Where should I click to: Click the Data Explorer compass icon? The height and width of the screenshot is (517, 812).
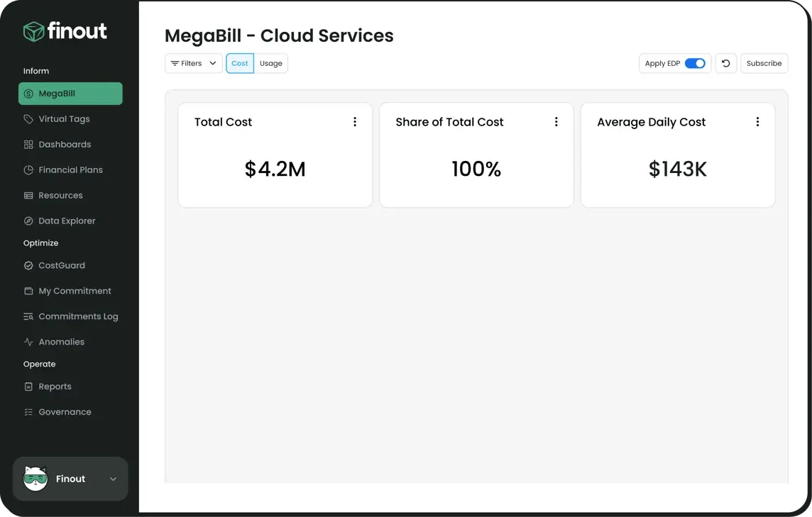tap(28, 221)
